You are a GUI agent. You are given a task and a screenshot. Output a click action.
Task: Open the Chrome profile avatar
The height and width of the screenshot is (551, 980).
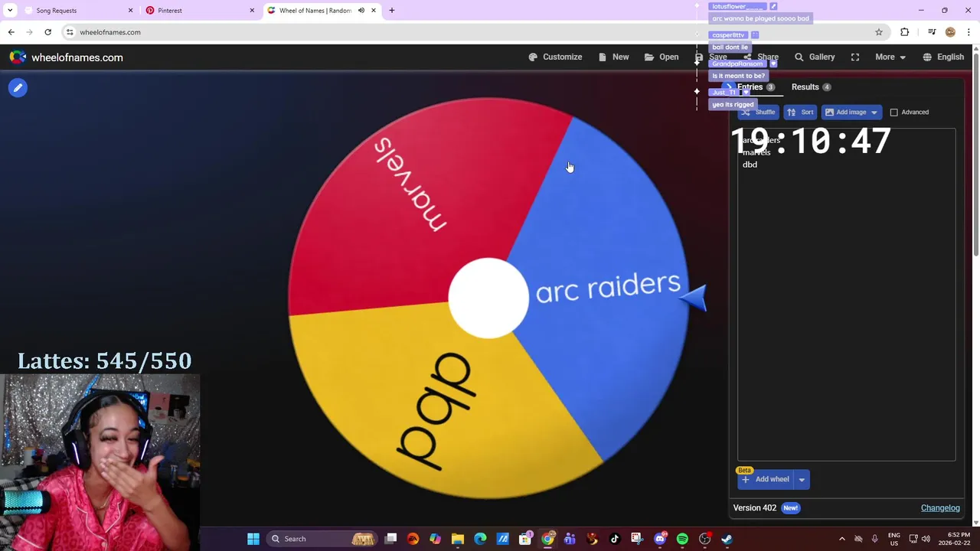[x=950, y=32]
